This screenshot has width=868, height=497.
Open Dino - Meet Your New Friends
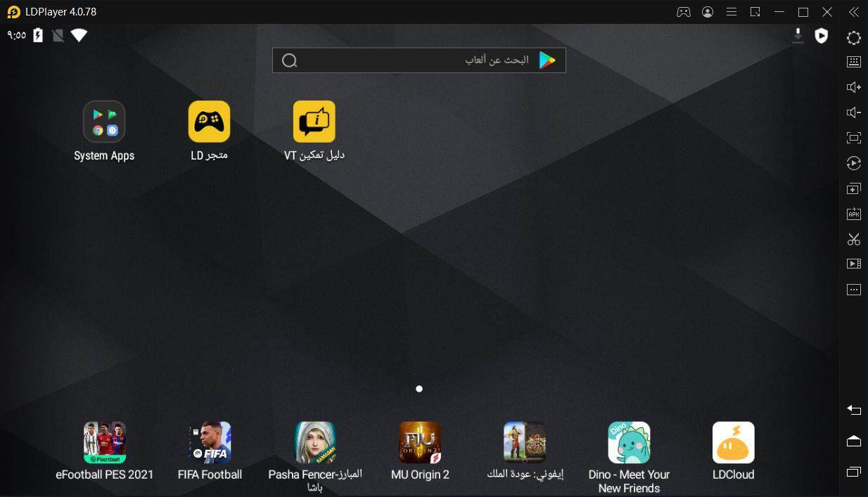[629, 442]
